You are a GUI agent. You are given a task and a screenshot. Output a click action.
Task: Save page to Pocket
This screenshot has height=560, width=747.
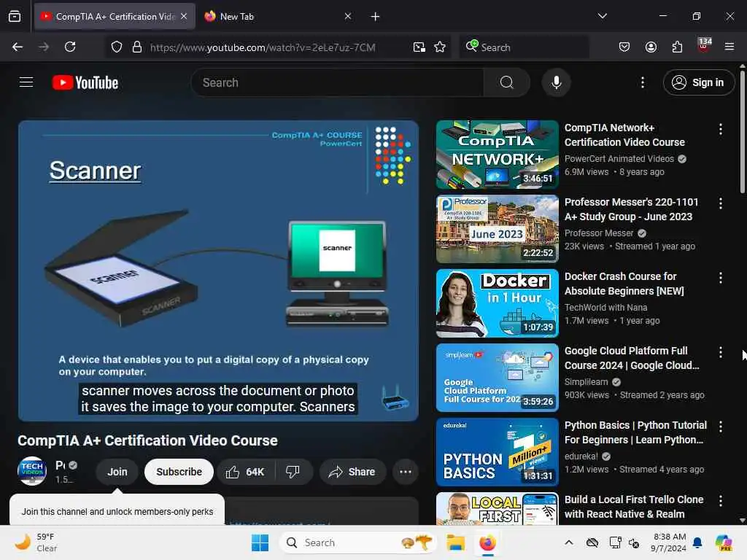[x=624, y=47]
